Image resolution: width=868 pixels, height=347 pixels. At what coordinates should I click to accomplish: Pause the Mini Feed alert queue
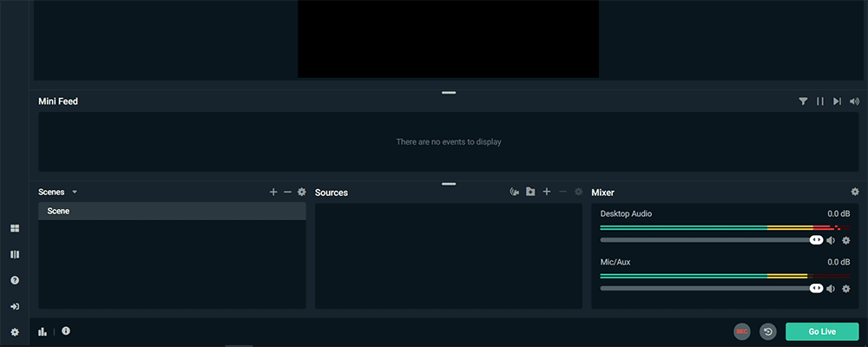820,101
